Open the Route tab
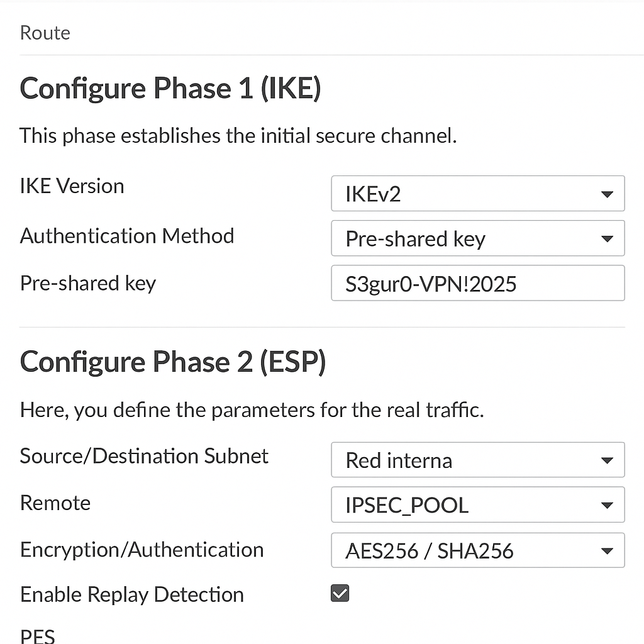This screenshot has width=644, height=644. [45, 33]
